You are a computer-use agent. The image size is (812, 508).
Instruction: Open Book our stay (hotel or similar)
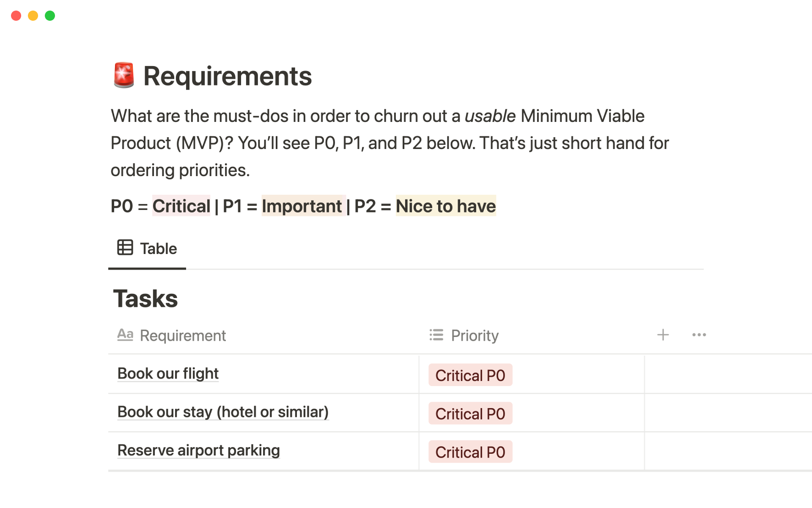(223, 412)
